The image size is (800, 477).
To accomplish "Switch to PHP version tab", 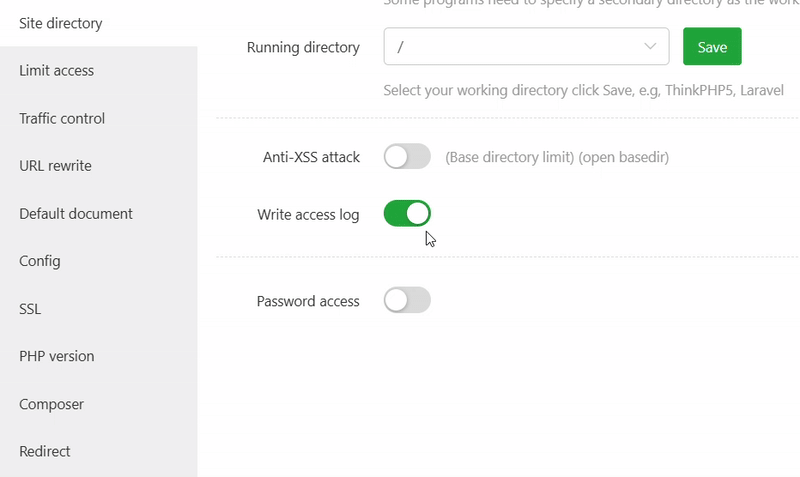I will click(57, 356).
